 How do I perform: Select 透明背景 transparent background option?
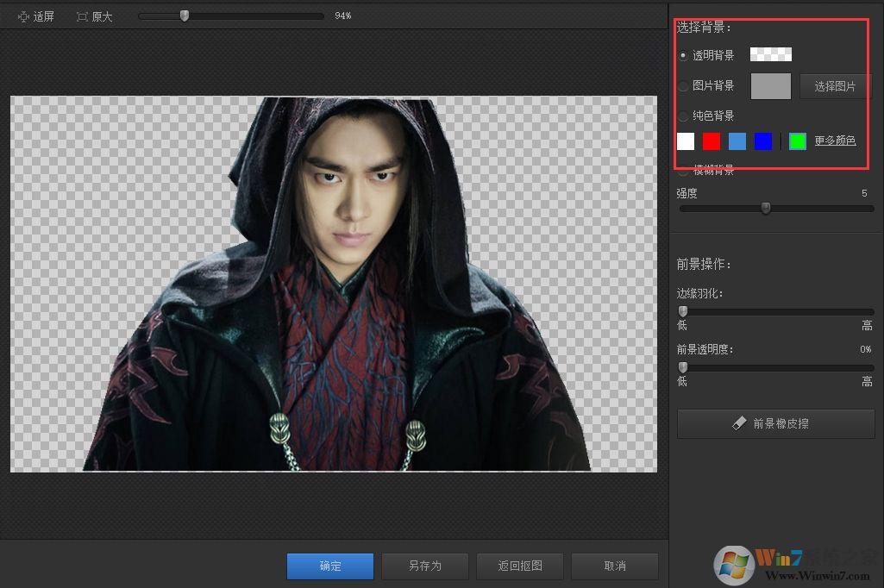point(683,55)
